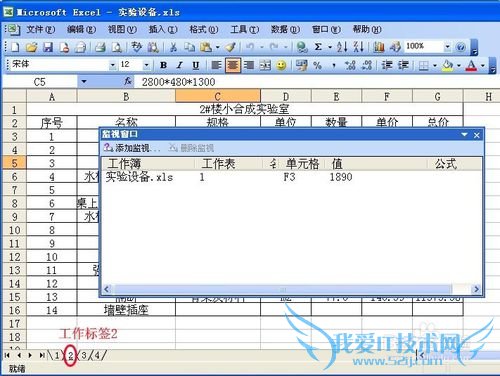
Task: Toggle Underline formatting
Action: coord(196,65)
